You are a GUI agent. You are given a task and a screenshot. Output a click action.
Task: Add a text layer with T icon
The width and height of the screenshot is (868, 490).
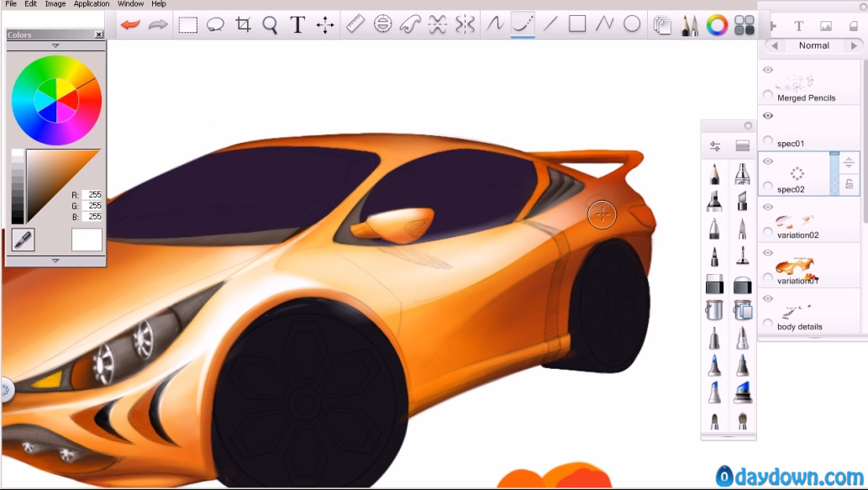[x=798, y=26]
